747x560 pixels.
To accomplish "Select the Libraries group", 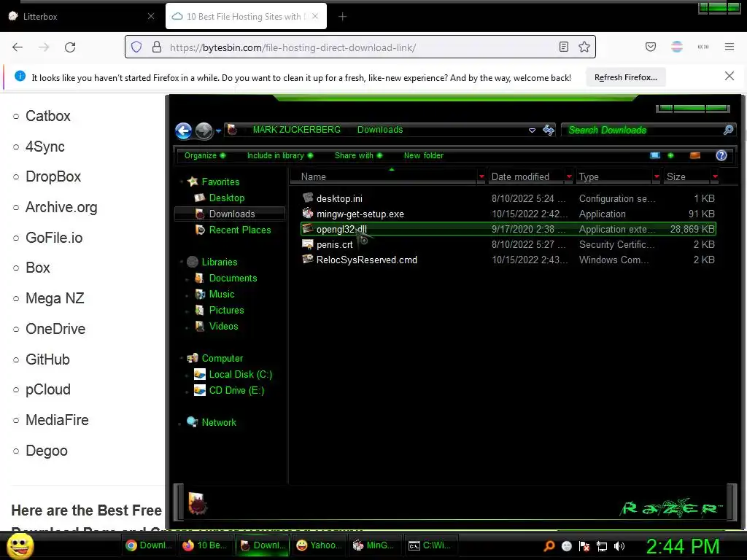I will (x=219, y=262).
